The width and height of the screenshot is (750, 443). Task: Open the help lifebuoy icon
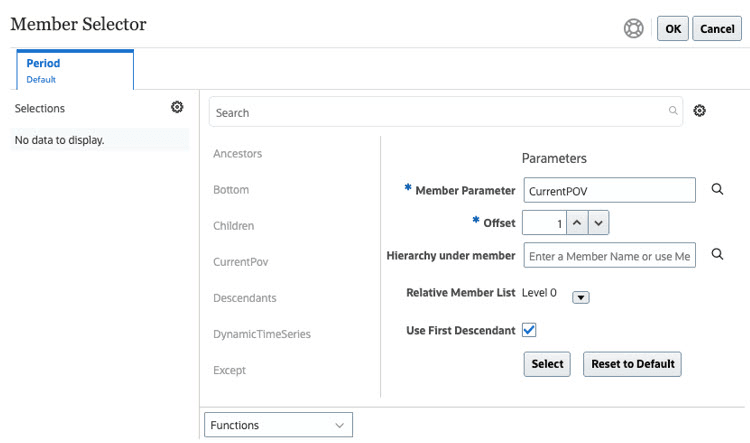pos(633,29)
